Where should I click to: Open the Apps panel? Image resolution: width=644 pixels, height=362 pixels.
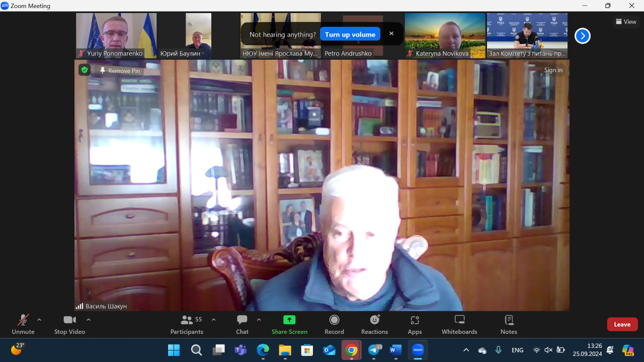pyautogui.click(x=415, y=324)
